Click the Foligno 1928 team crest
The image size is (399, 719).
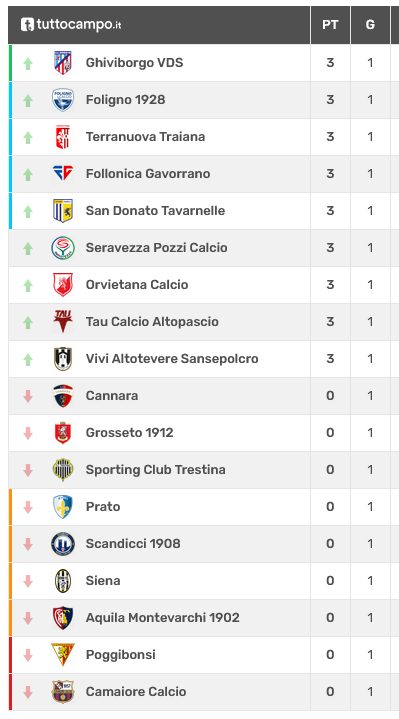(63, 100)
